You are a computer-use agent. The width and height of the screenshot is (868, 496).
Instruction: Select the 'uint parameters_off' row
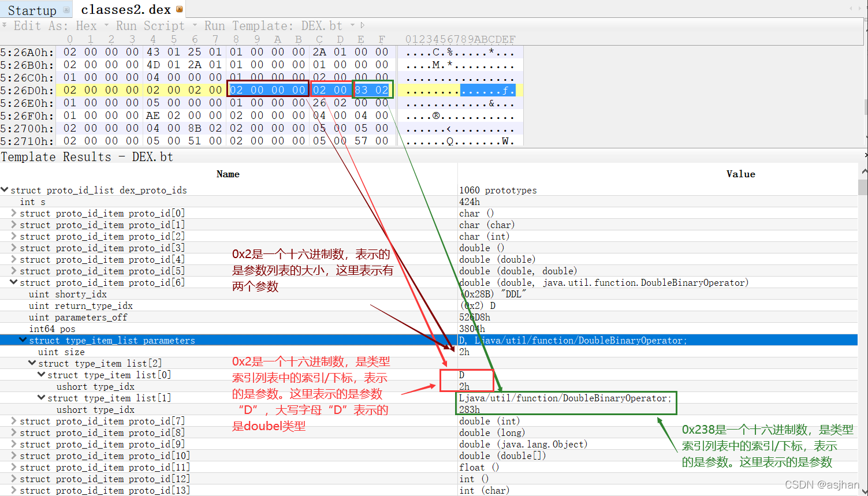click(x=429, y=317)
